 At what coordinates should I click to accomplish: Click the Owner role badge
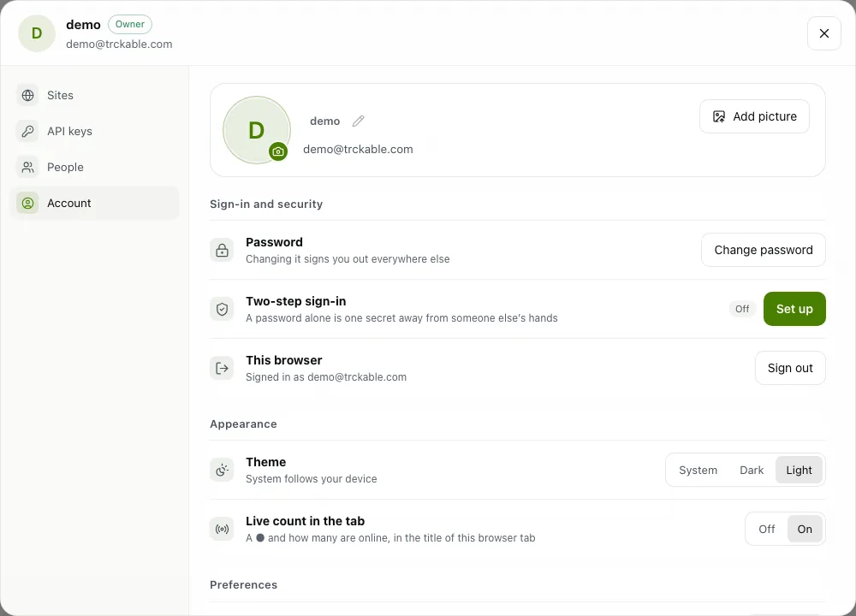point(130,25)
